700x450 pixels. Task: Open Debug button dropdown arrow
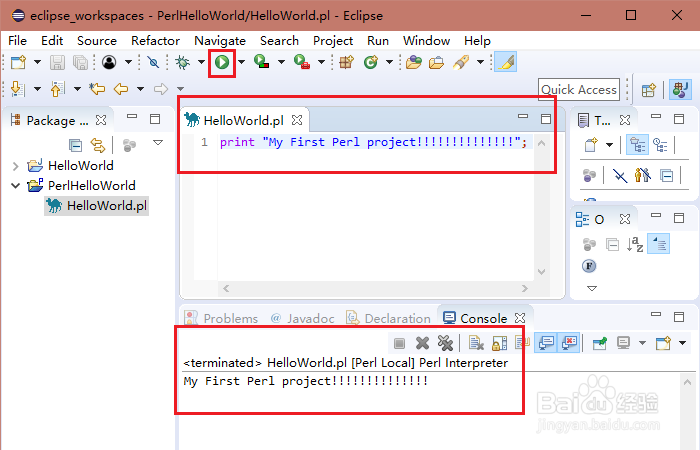tap(201, 62)
